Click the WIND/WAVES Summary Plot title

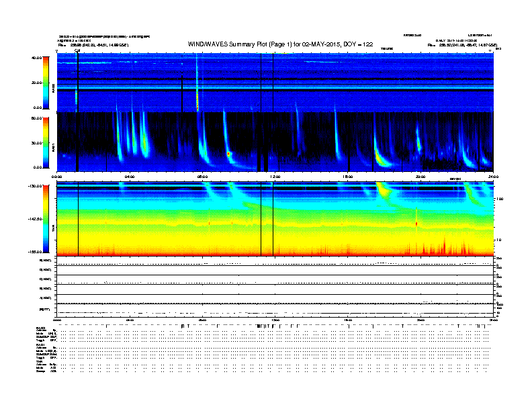[280, 44]
